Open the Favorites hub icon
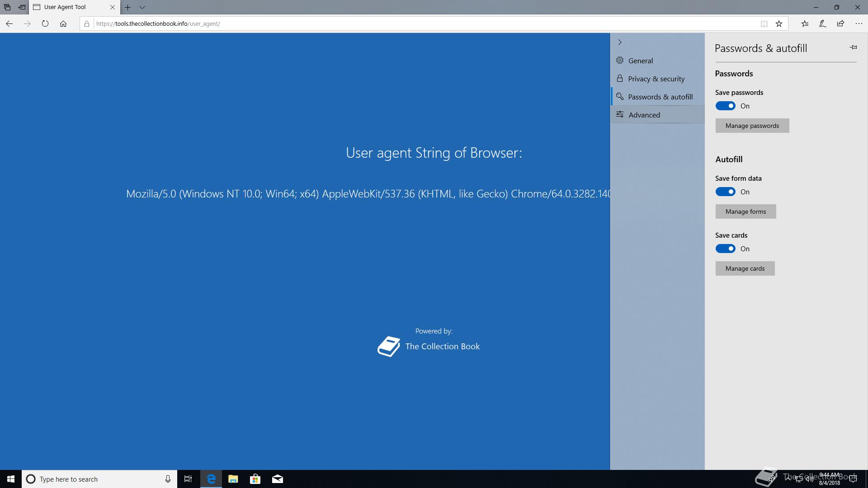 tap(805, 24)
